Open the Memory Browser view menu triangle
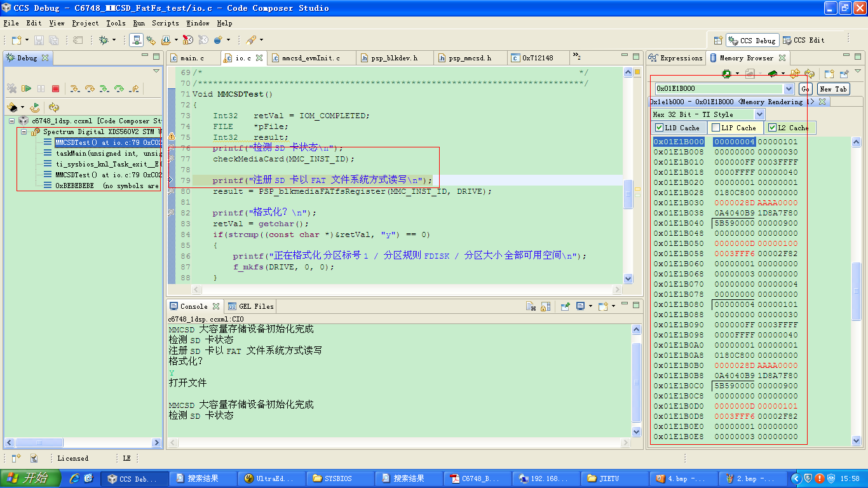The height and width of the screenshot is (488, 868). click(x=858, y=71)
